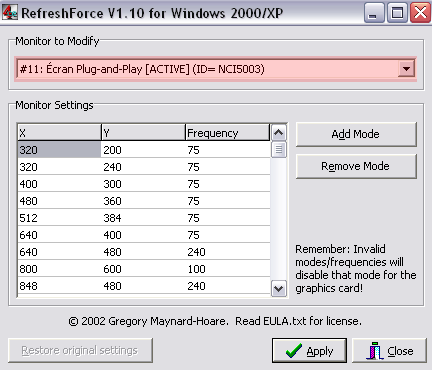Click the scroll up arrow of mode list
The width and height of the screenshot is (432, 370).
(279, 133)
